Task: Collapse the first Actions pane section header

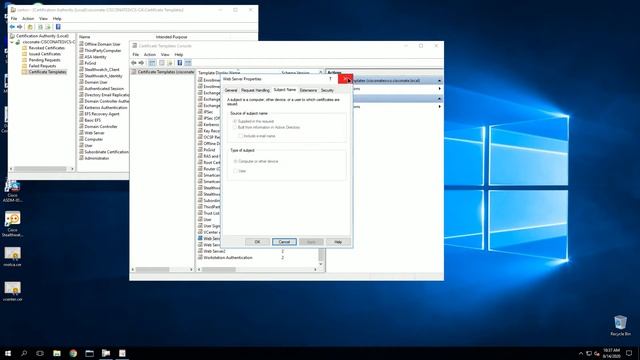Action: (440, 80)
